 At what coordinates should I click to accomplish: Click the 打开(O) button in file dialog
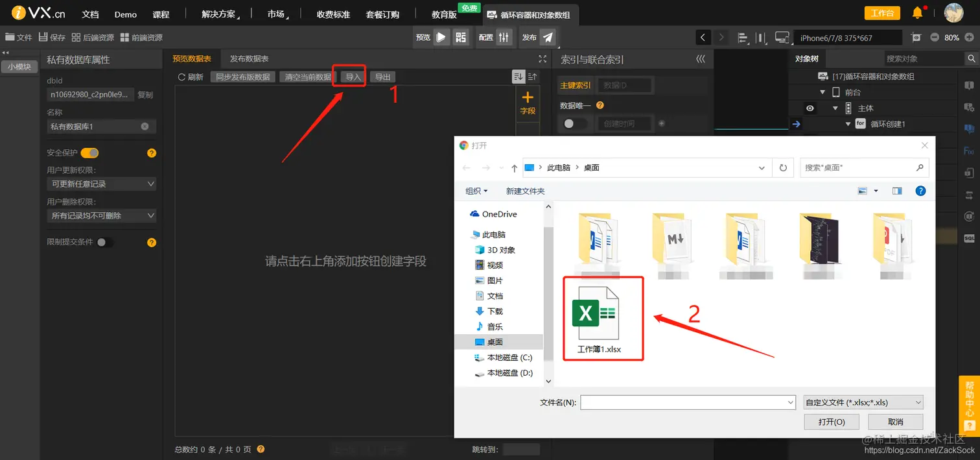click(x=832, y=422)
